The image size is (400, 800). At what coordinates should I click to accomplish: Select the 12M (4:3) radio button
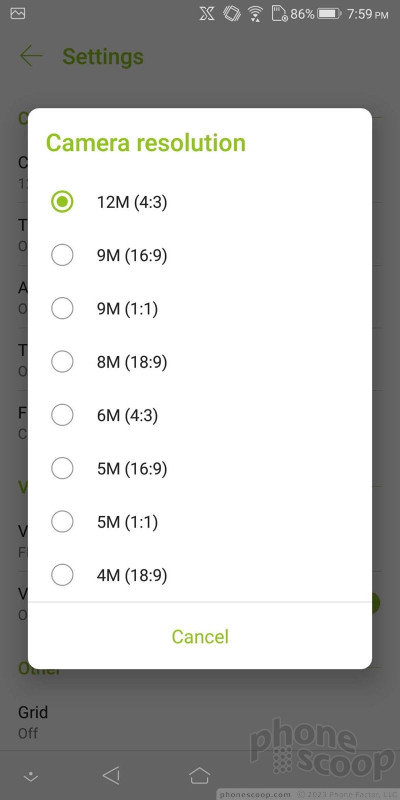click(x=62, y=202)
